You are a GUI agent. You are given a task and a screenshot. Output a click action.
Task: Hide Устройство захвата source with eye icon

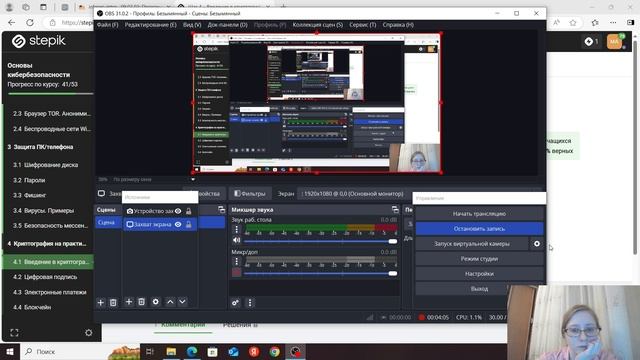[x=178, y=211]
